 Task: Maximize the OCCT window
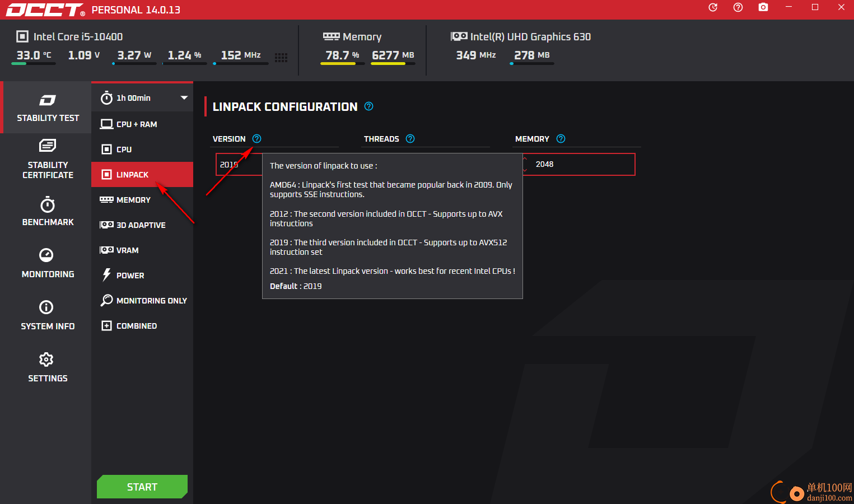point(815,7)
